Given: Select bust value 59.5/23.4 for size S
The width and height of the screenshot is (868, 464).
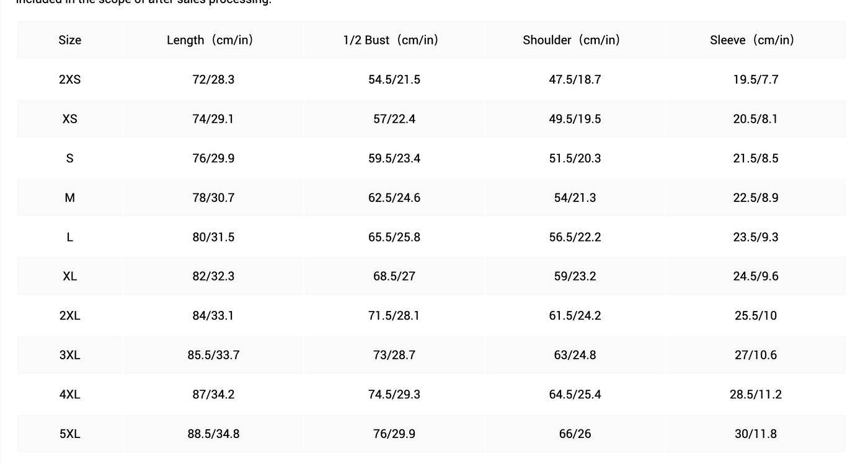Looking at the screenshot, I should click(394, 158).
